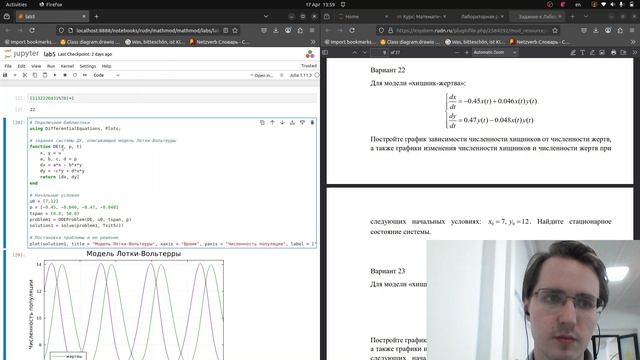The height and width of the screenshot is (360, 640).
Task: Restart the kernel with circular arrow icon
Action: point(75,75)
